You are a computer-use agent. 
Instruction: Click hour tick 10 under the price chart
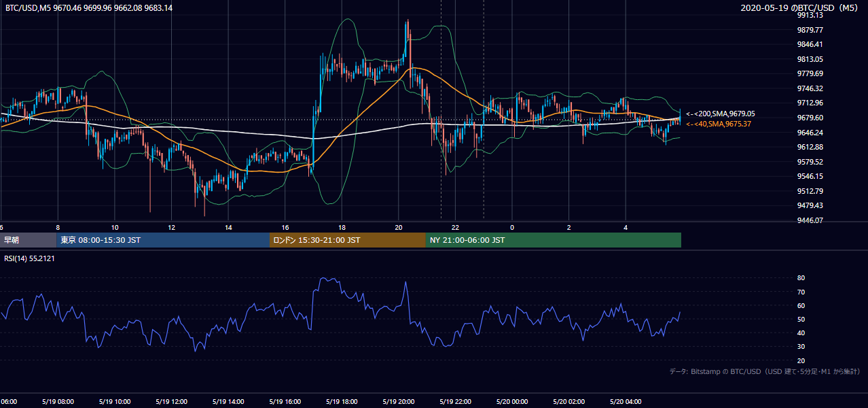[x=115, y=227]
